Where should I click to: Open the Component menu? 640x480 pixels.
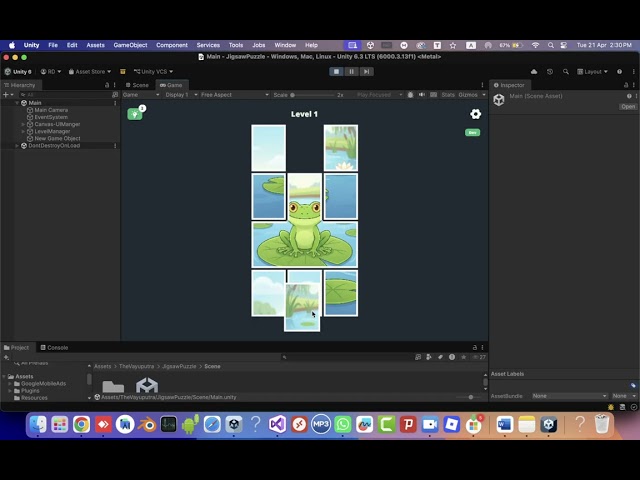[172, 45]
